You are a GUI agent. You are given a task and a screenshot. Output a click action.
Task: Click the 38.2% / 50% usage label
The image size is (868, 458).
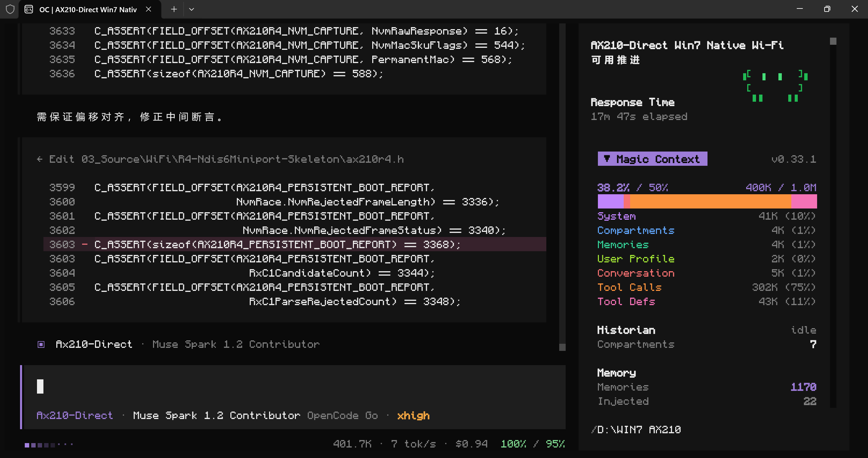[x=633, y=187]
